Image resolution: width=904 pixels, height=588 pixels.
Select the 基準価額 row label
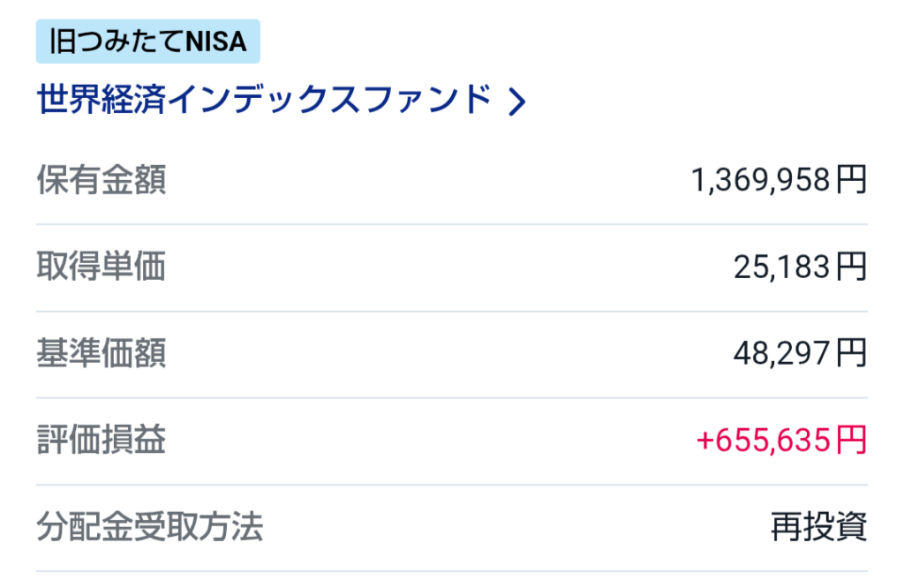click(x=101, y=354)
